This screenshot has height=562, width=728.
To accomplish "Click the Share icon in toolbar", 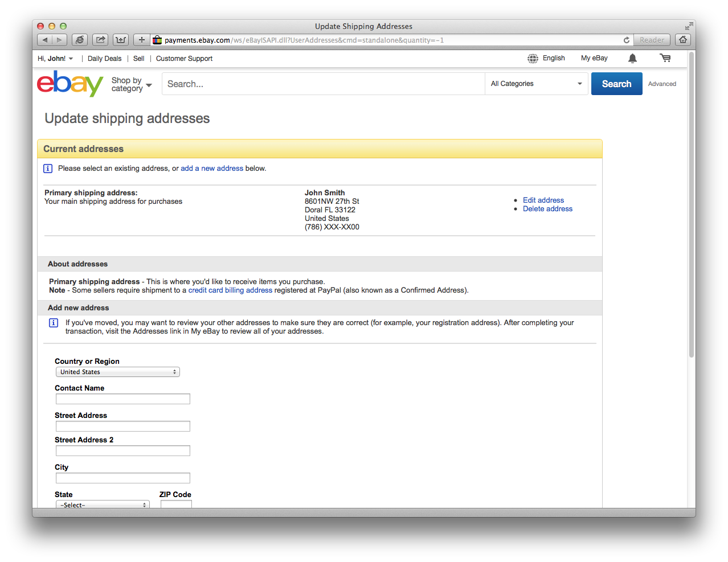I will coord(100,40).
